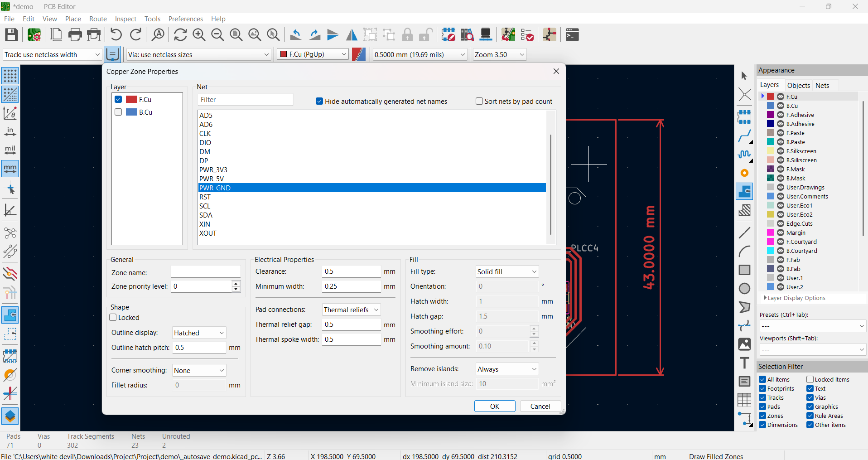Run the Design Rules Checker icon
The width and height of the screenshot is (868, 460).
coord(527,35)
